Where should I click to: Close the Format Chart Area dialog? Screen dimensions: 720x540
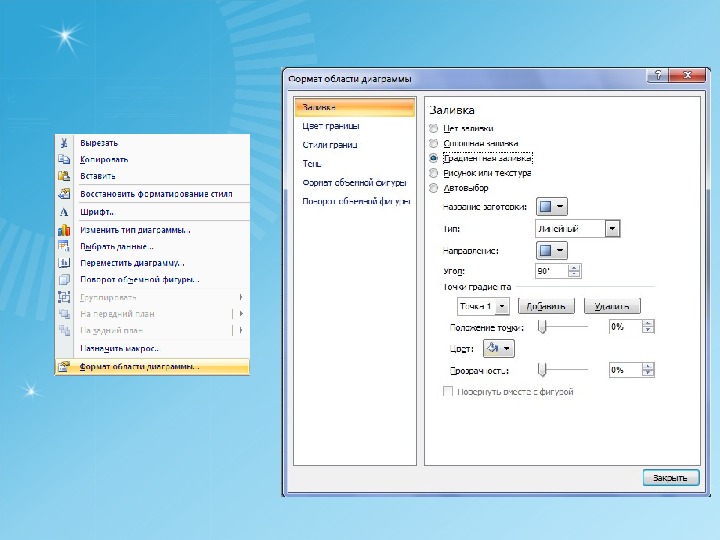(687, 75)
